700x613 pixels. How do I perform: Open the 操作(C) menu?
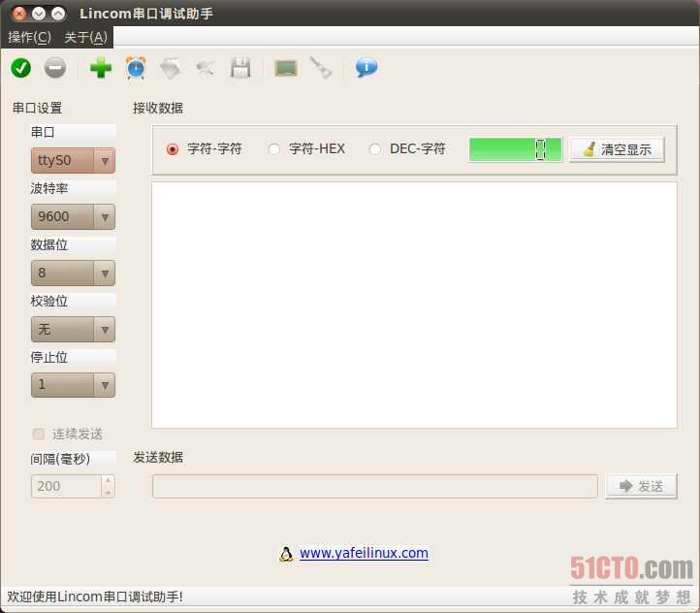coord(29,37)
